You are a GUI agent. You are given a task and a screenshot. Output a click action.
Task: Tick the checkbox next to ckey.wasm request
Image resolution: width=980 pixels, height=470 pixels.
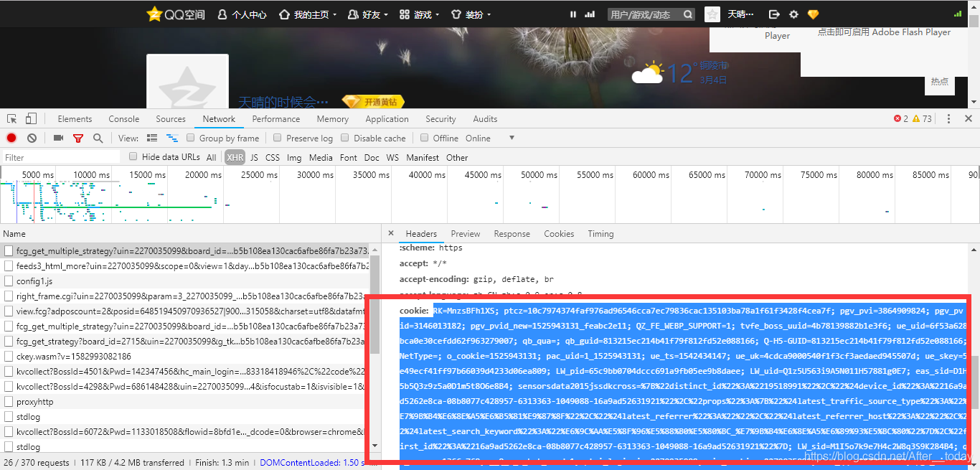tap(9, 357)
